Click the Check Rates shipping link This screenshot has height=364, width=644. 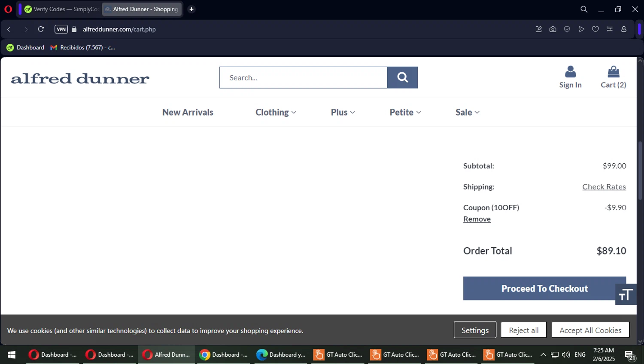604,187
